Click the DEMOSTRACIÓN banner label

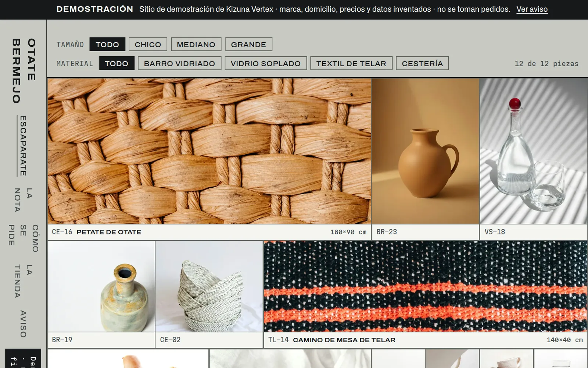click(x=95, y=9)
